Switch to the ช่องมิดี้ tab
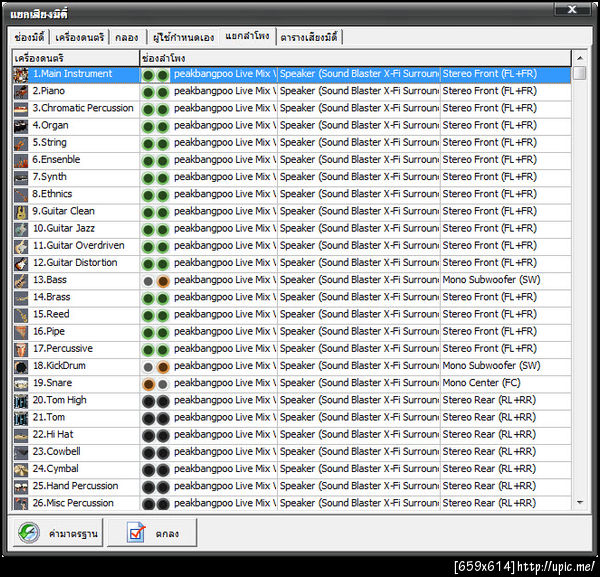Image resolution: width=600 pixels, height=577 pixels. coord(29,37)
